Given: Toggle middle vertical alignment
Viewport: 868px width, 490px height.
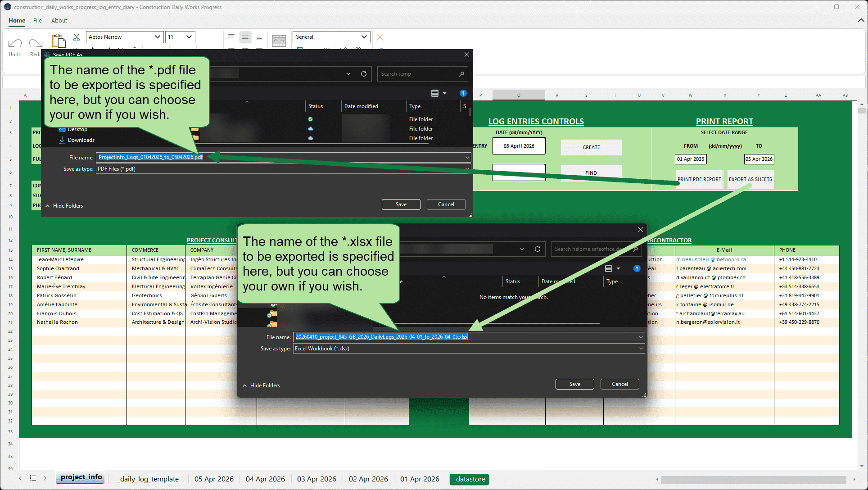Looking at the screenshot, I should pos(245,37).
